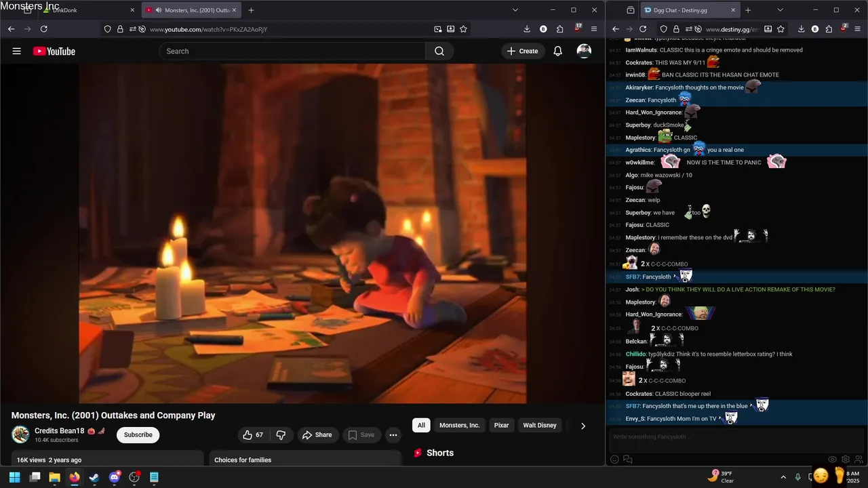The image size is (868, 488).
Task: Open the YouTube account avatar menu
Action: tap(584, 51)
